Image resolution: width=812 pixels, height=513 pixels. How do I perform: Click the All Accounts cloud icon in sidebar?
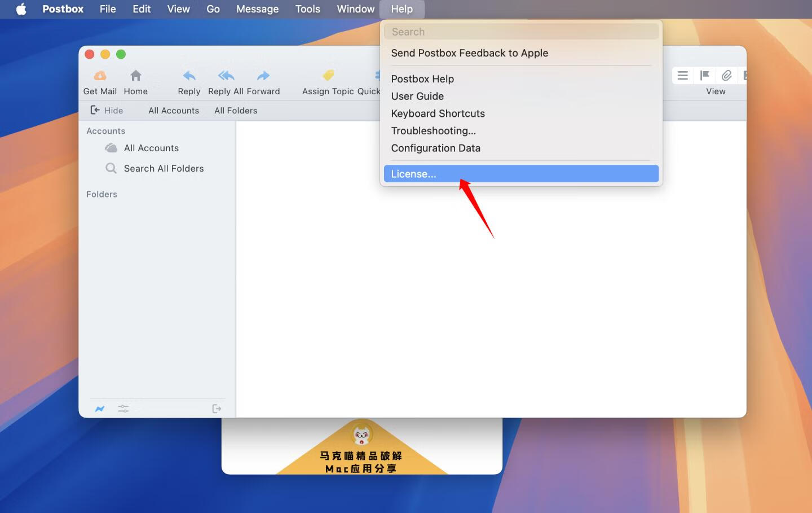[x=111, y=148]
